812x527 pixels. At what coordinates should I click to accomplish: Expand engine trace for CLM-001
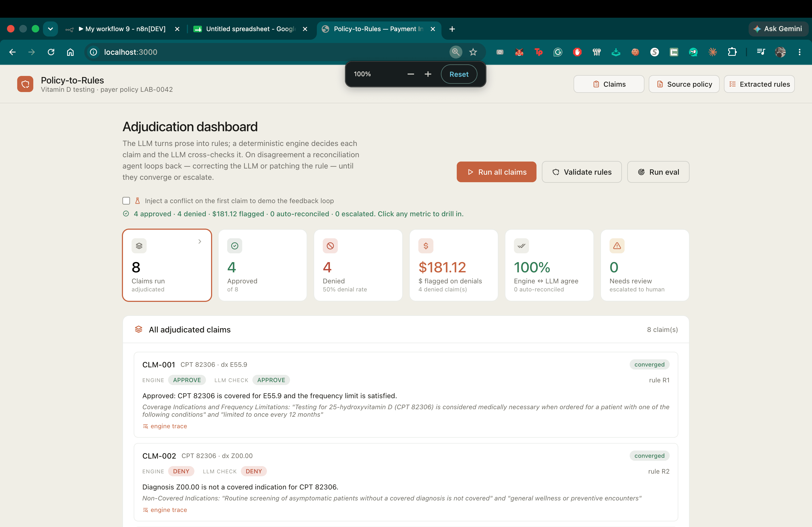pos(165,426)
